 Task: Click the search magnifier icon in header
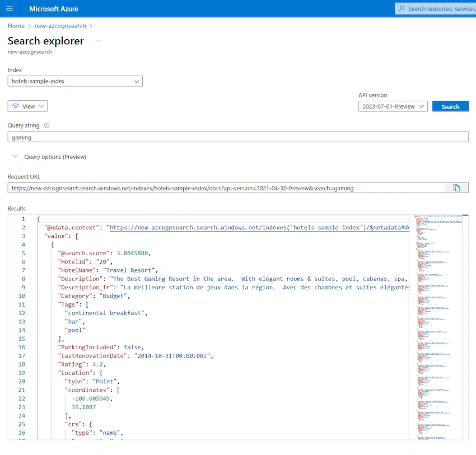[x=402, y=8]
